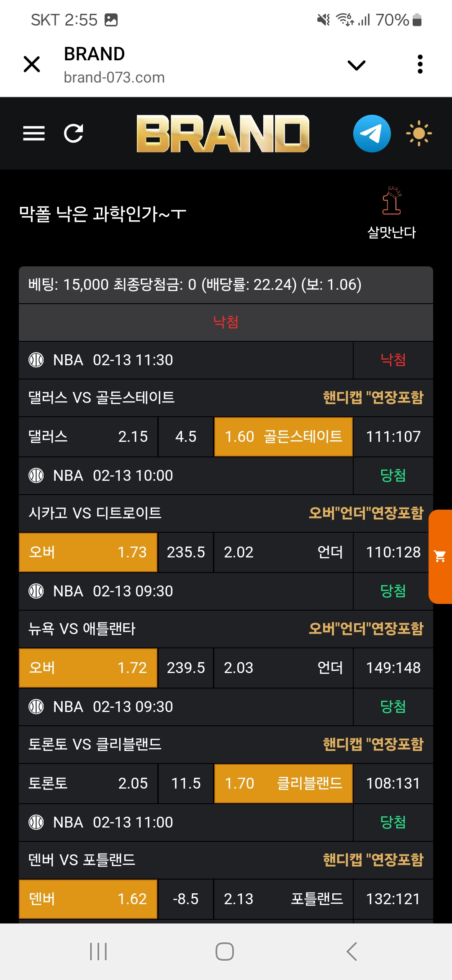Open the hamburger menu
Screen dimensions: 452x980
[33, 134]
